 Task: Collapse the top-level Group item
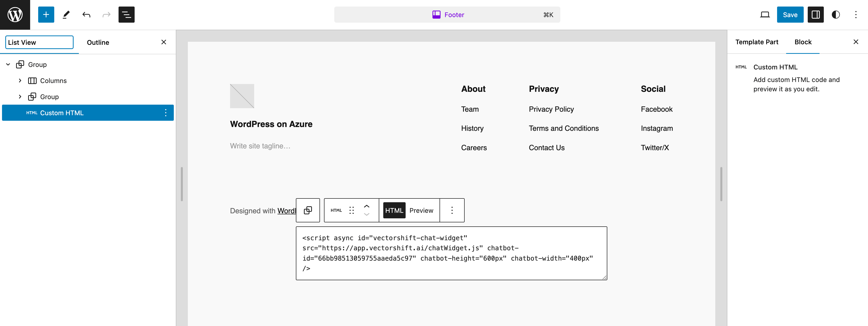click(8, 64)
